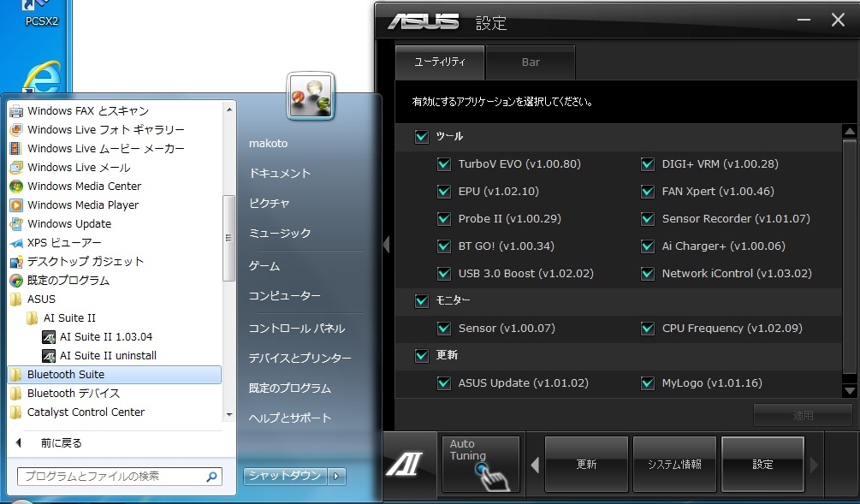860x504 pixels.
Task: Click the システム情報 button
Action: (x=673, y=464)
